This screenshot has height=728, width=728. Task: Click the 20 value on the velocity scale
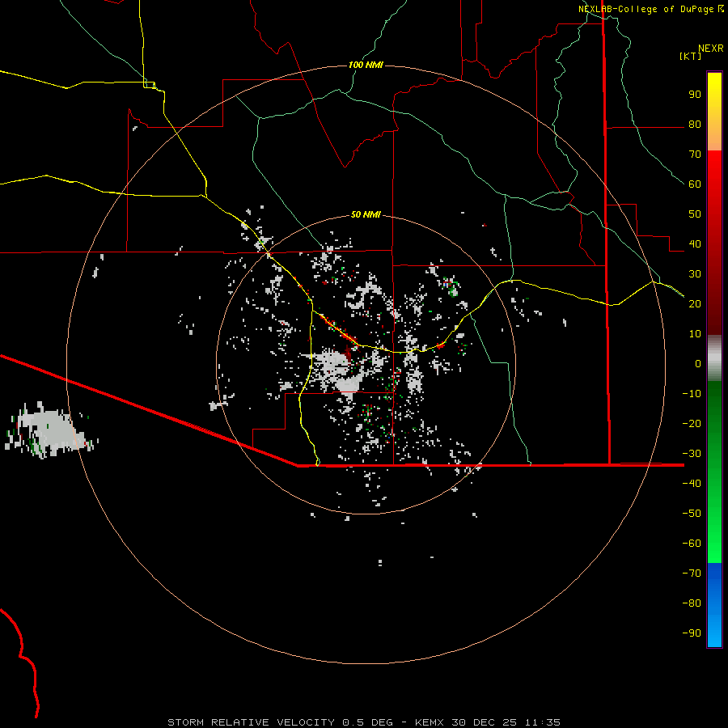click(695, 304)
